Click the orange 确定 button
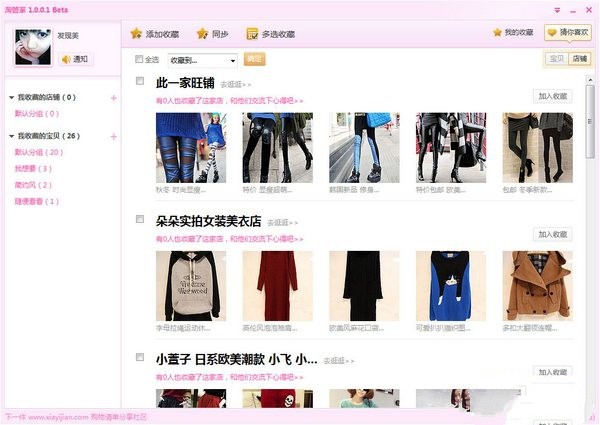Screen dimensions: 600x425 point(254,59)
